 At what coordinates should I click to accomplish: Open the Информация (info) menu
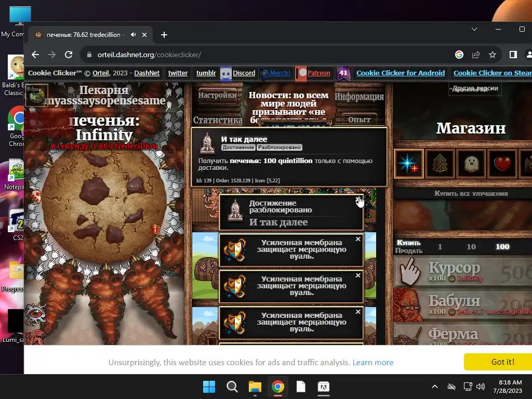[360, 97]
